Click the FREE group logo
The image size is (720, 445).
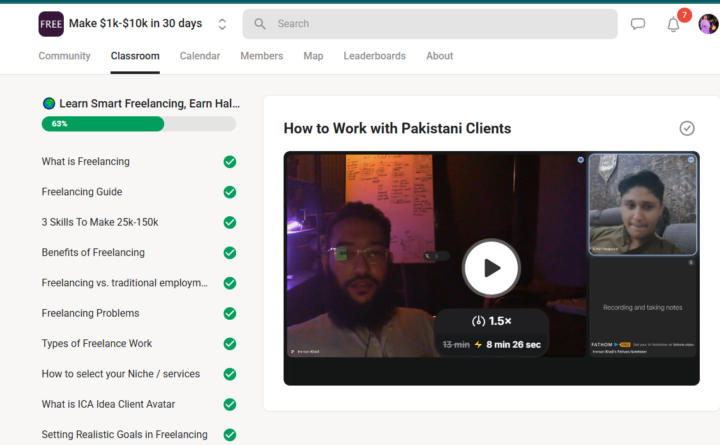(x=51, y=24)
